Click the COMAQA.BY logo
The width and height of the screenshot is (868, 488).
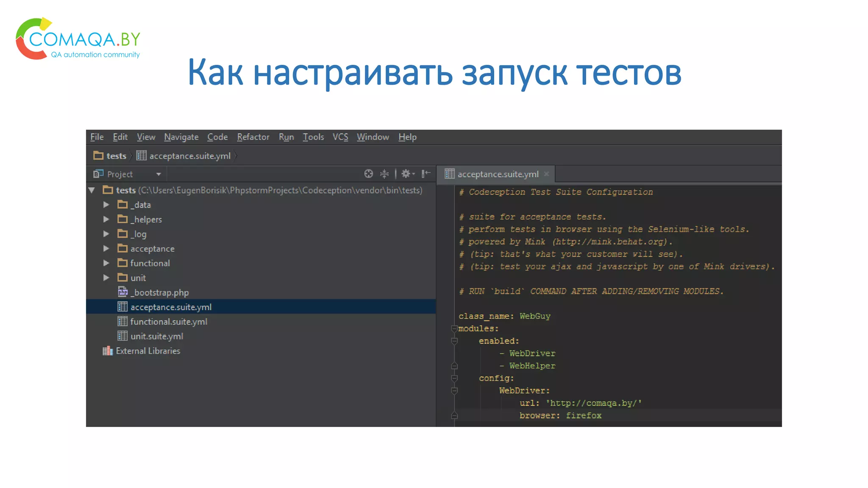(78, 39)
